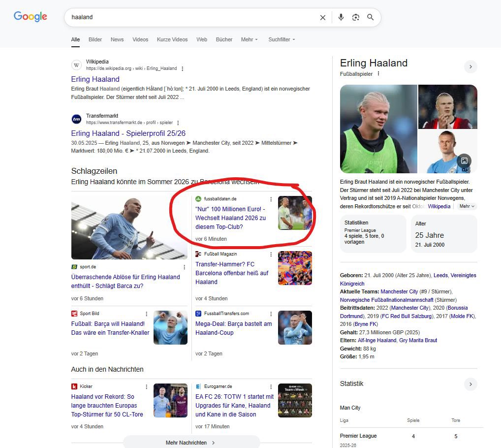Viewport: 501px width, 448px height.
Task: Open Erling Haaland Spielerprofil 25/26 link
Action: (128, 133)
